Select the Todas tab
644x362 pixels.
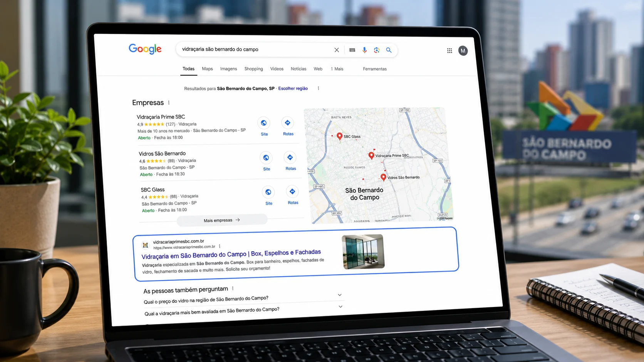[188, 69]
